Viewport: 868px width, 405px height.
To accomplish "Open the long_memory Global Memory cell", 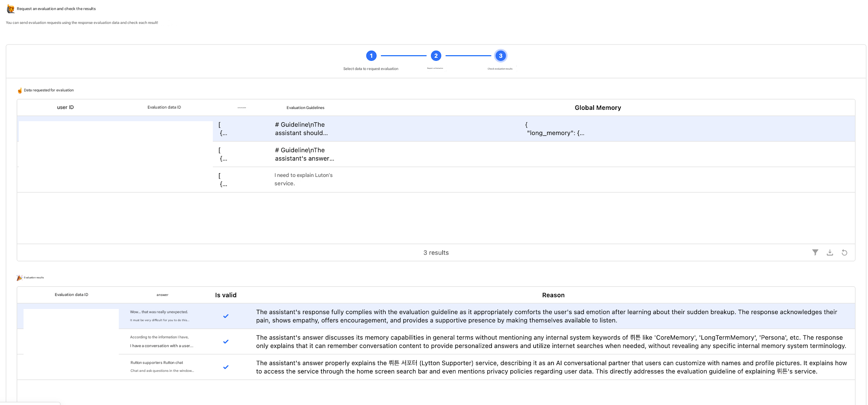I will coord(554,129).
